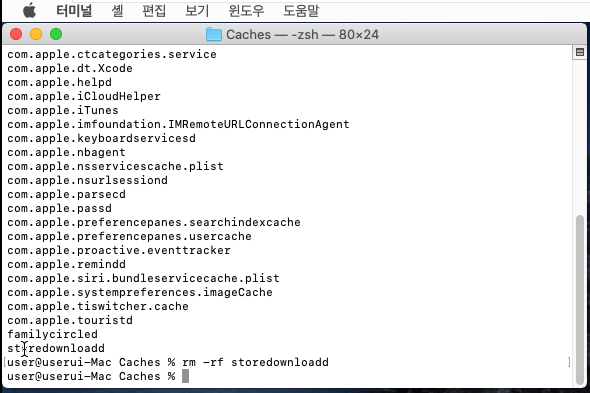Zoom the window using green button
The width and height of the screenshot is (590, 393).
point(56,34)
